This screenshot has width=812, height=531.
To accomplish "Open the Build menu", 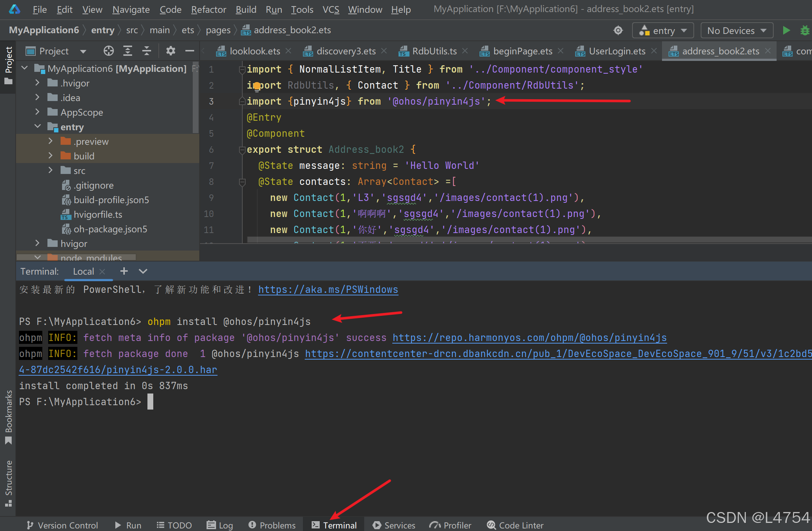I will tap(246, 9).
